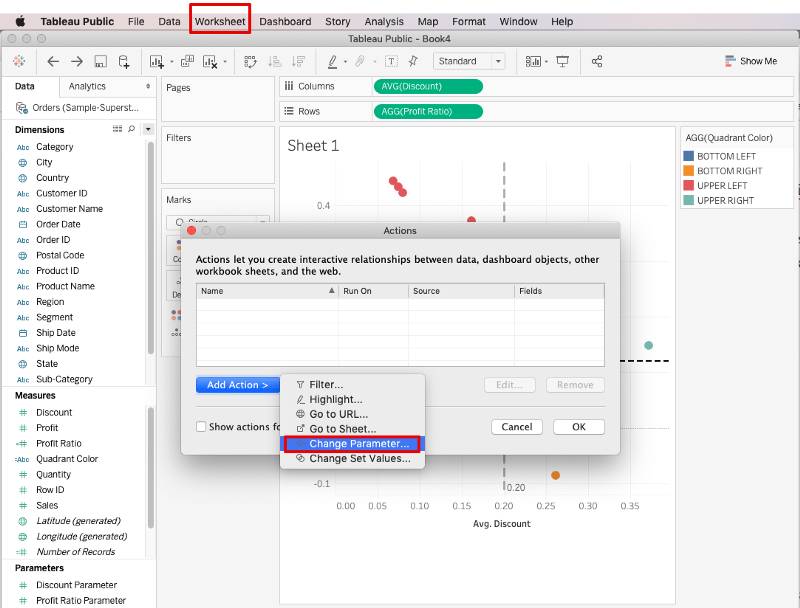Click the Tableau logo icon in toolbar

coord(19,61)
